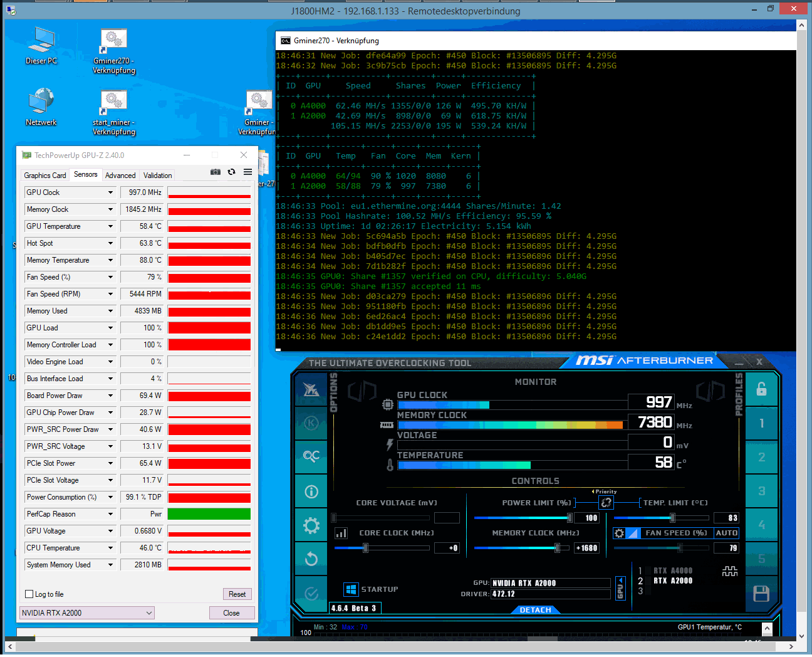Image resolution: width=812 pixels, height=657 pixels.
Task: Open the Afterburner OC Scanner icon
Action: (x=311, y=456)
